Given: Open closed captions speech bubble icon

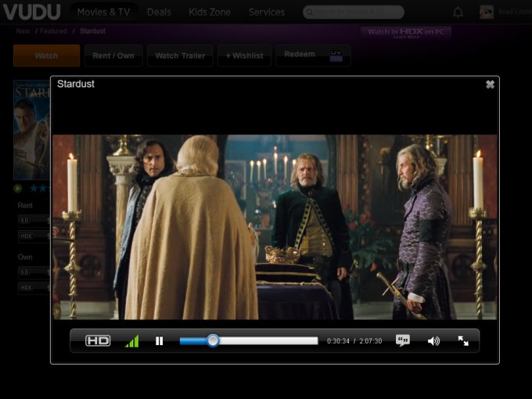Looking at the screenshot, I should click(x=403, y=340).
